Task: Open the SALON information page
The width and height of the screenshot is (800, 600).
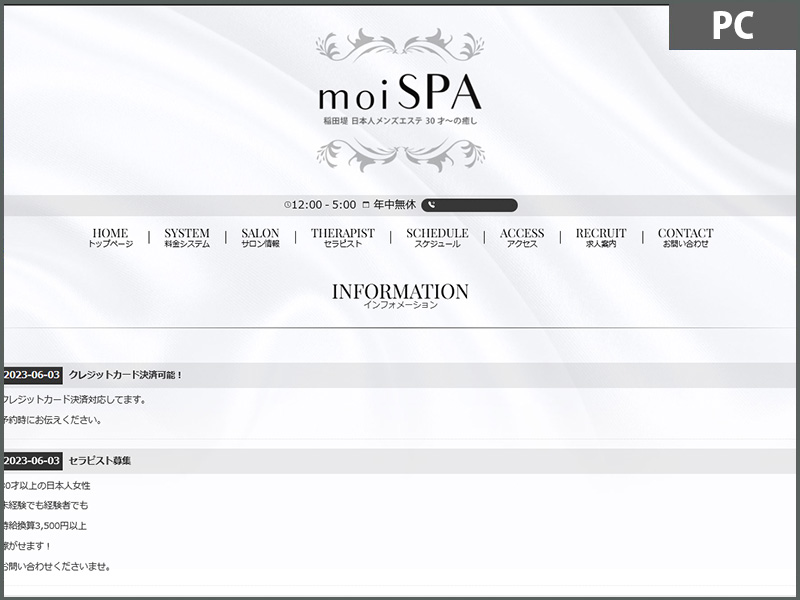Action: pyautogui.click(x=260, y=237)
